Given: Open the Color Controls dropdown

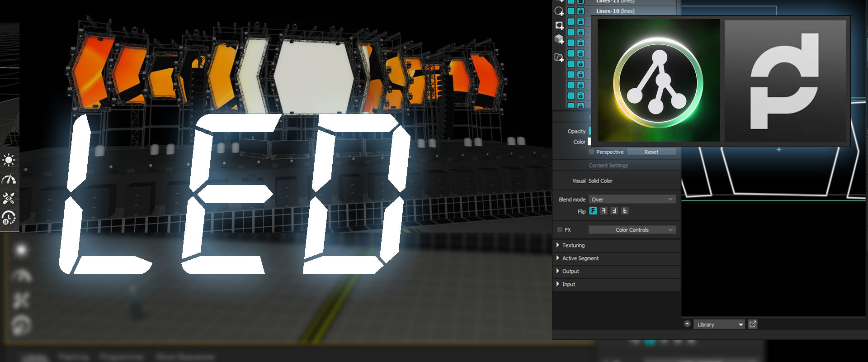Looking at the screenshot, I should click(632, 230).
